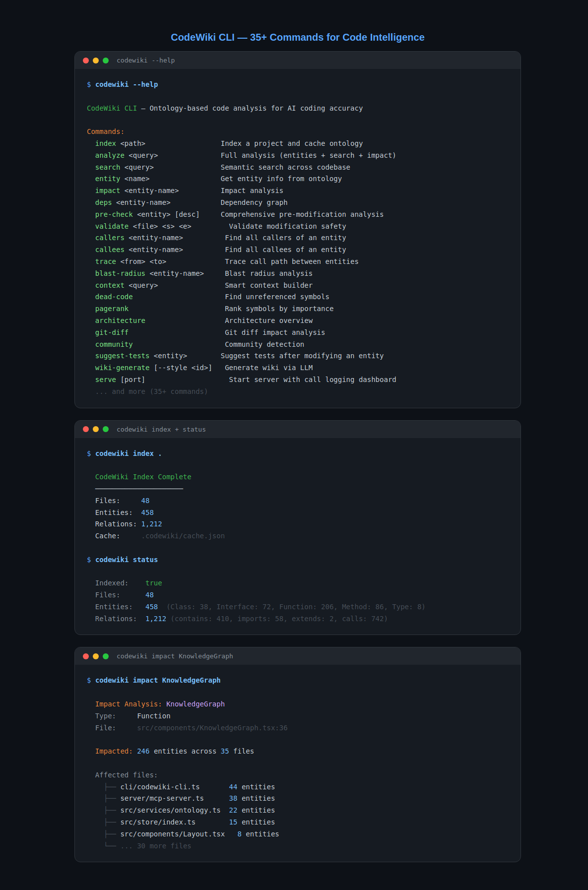The height and width of the screenshot is (890, 588).
Task: Click the green dot in the impact KnowledgeGraph window
Action: [x=106, y=656]
